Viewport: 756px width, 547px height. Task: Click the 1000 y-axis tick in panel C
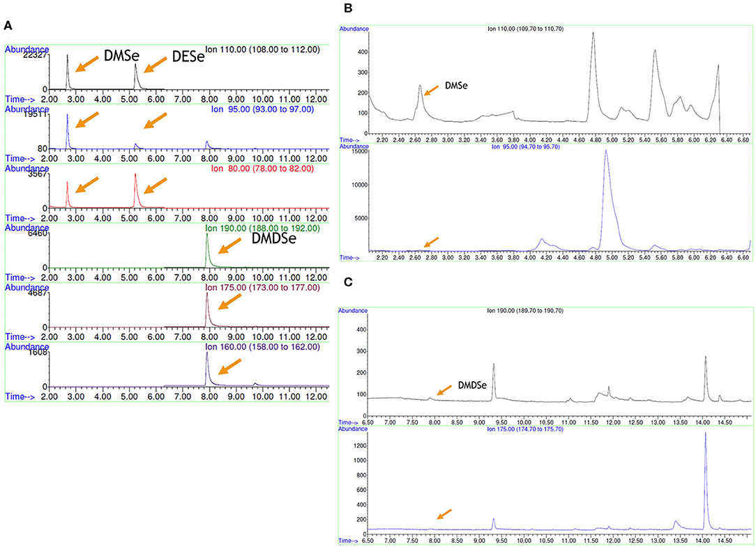coord(361,461)
